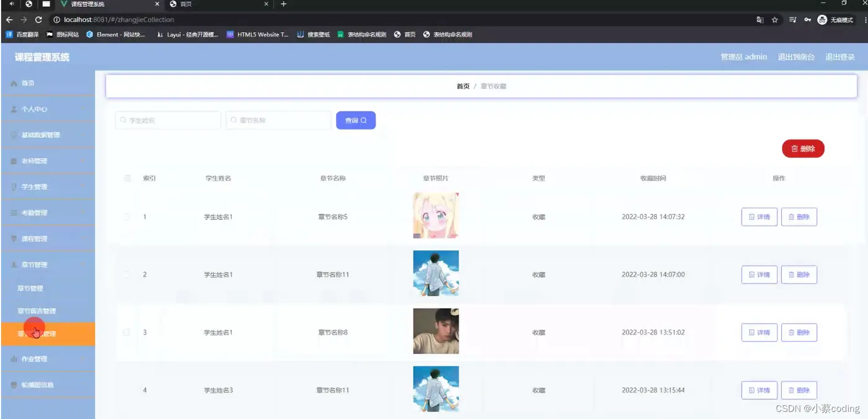Click 详情 for row 1

click(x=759, y=217)
